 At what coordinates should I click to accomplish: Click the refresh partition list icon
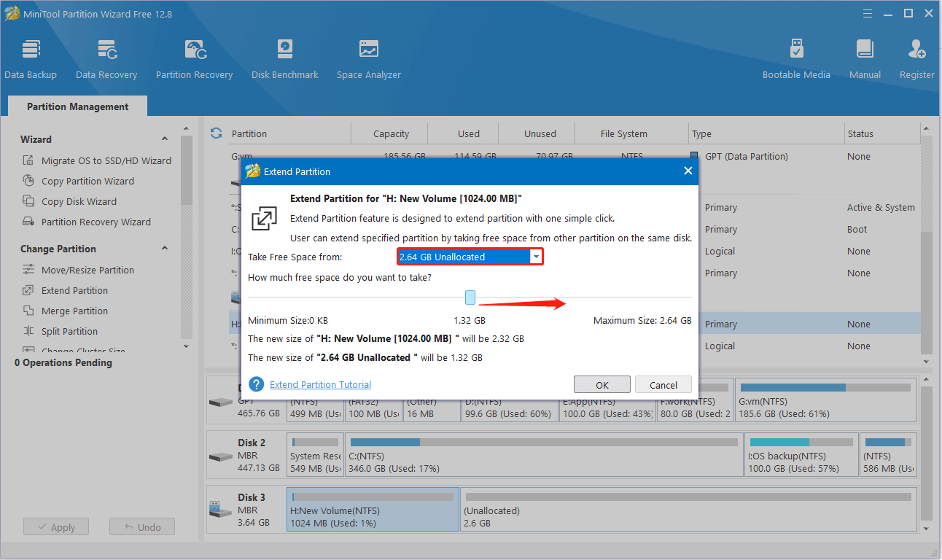pyautogui.click(x=216, y=133)
